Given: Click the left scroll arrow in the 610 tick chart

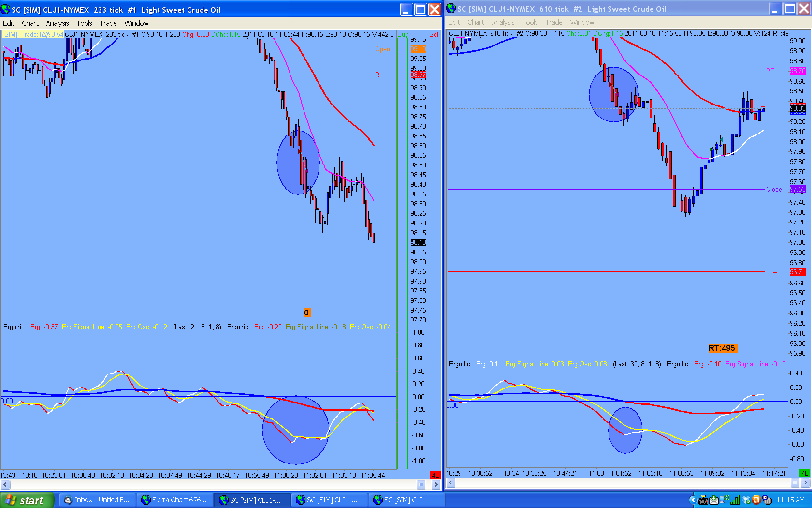Looking at the screenshot, I should [x=451, y=482].
